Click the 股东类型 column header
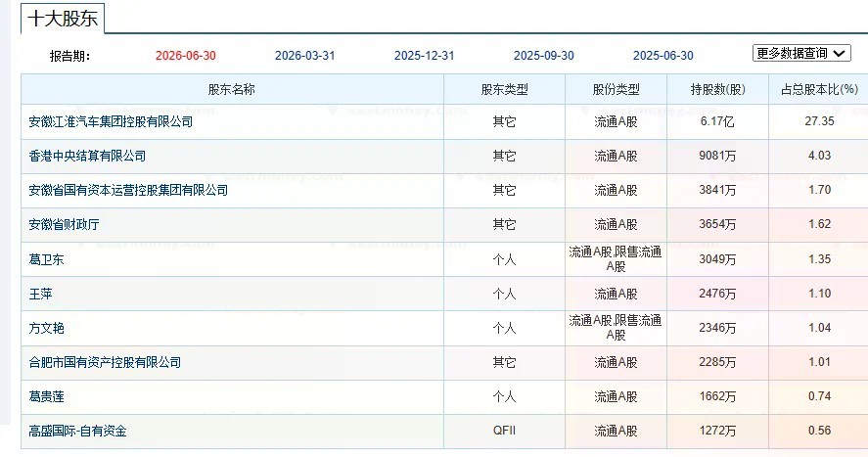The height and width of the screenshot is (457, 868). pyautogui.click(x=504, y=89)
